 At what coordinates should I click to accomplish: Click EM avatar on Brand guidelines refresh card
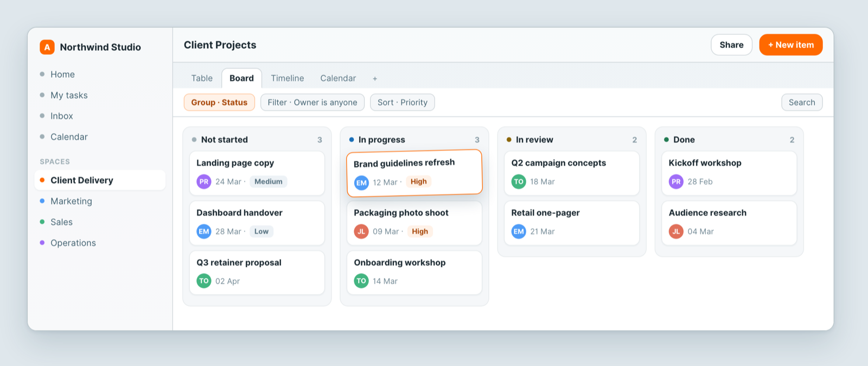point(361,183)
